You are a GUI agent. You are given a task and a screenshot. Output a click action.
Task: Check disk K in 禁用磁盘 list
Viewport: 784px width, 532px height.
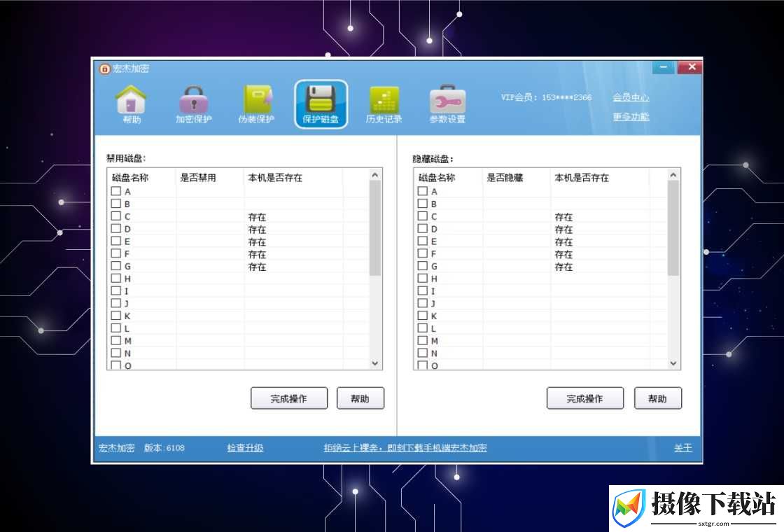click(x=116, y=316)
